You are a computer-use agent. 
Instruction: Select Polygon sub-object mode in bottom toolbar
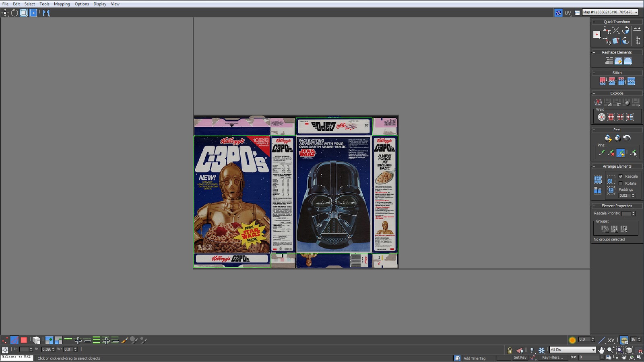pyautogui.click(x=24, y=341)
